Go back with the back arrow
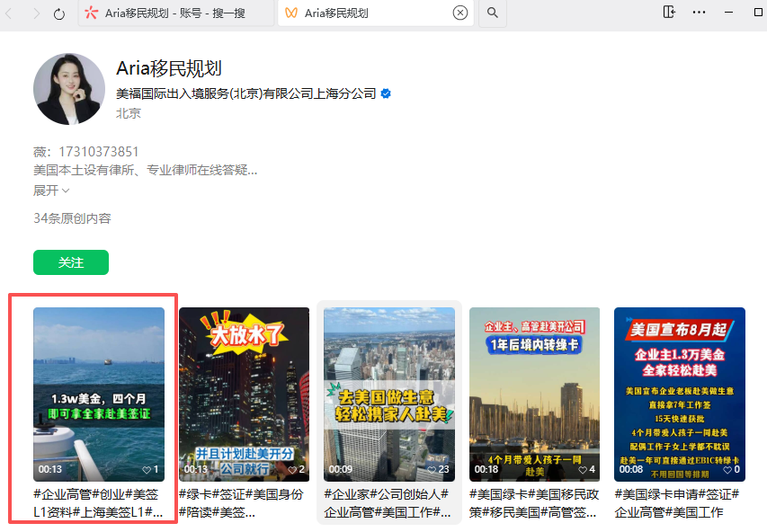 pos(8,13)
